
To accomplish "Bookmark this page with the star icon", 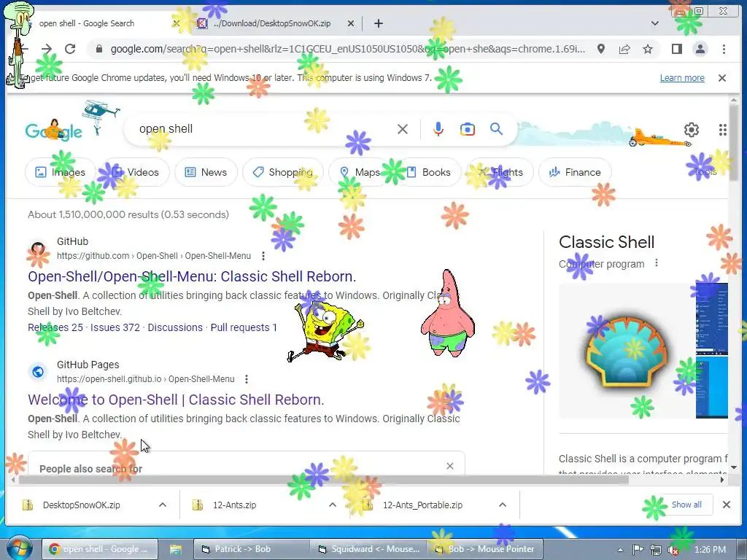I will point(648,49).
